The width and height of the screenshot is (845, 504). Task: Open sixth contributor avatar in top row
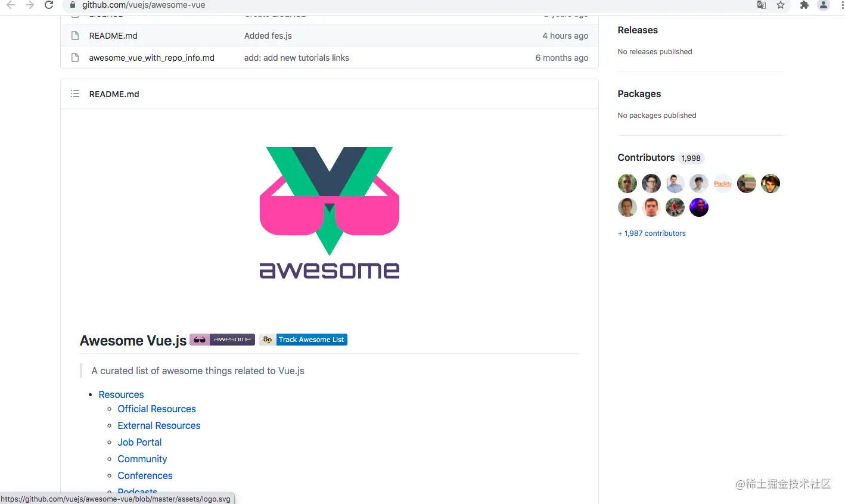(x=747, y=183)
